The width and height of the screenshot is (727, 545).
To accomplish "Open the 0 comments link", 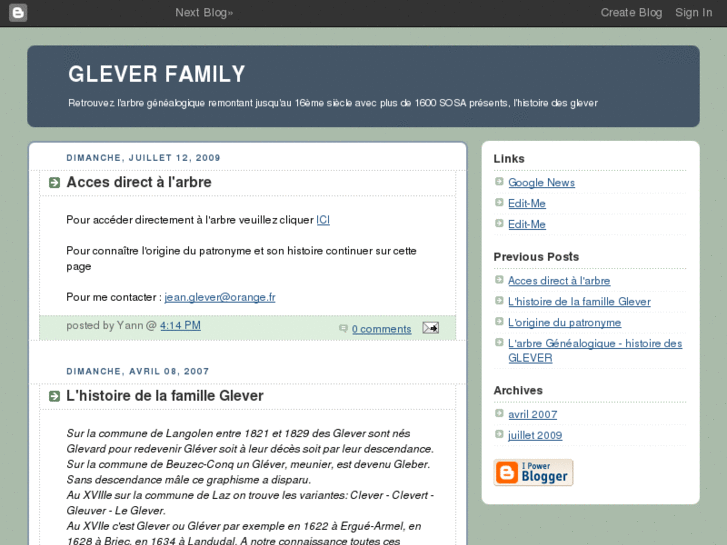I will pos(381,329).
